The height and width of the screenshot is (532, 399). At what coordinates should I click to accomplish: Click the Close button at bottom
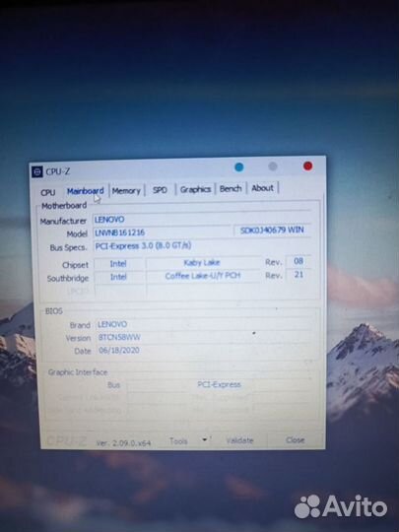295,440
